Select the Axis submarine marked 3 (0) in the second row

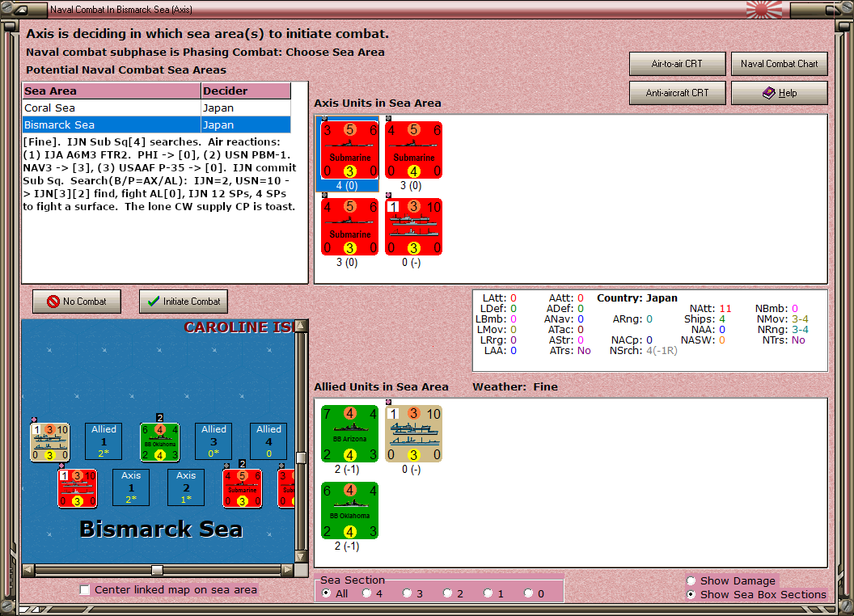(349, 226)
